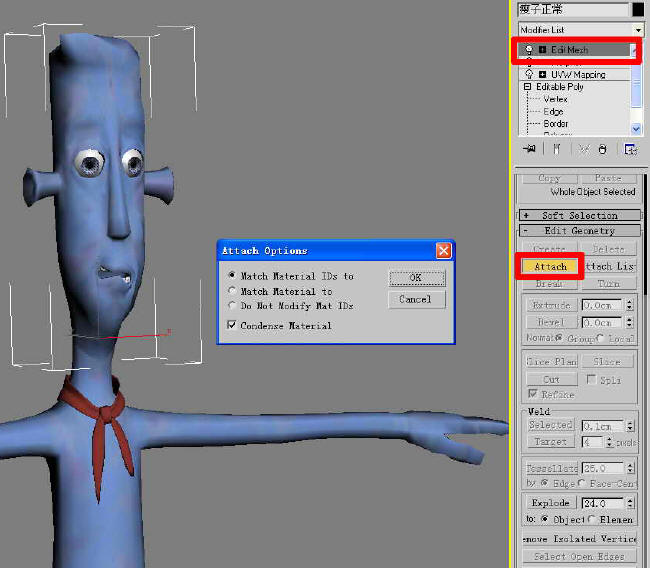Select Border sub-object in Editable Poly

556,124
